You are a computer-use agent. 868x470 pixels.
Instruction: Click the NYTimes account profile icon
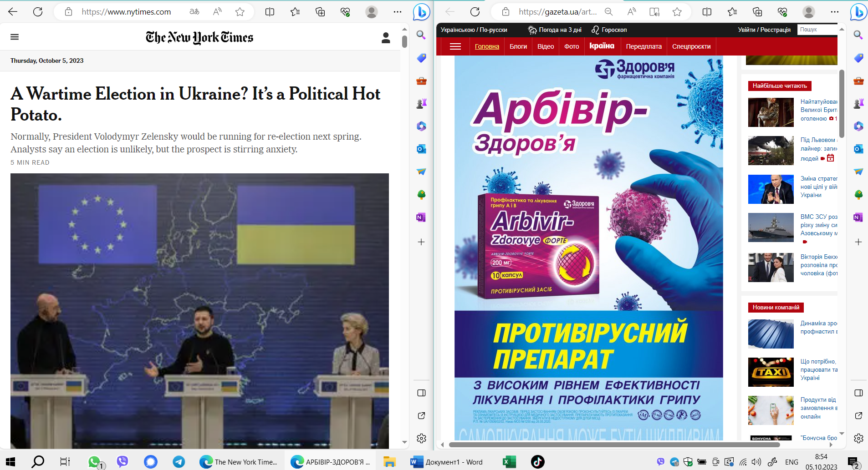pyautogui.click(x=386, y=38)
